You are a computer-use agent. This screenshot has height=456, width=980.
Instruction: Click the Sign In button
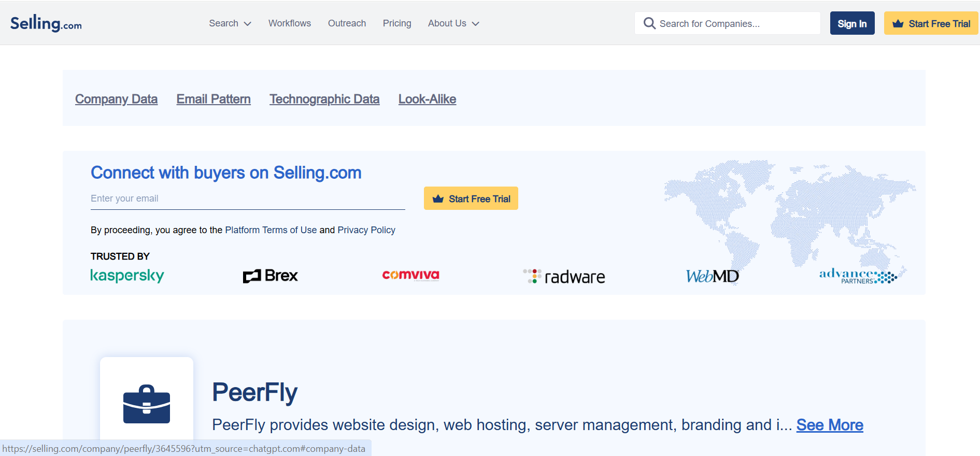pyautogui.click(x=852, y=23)
